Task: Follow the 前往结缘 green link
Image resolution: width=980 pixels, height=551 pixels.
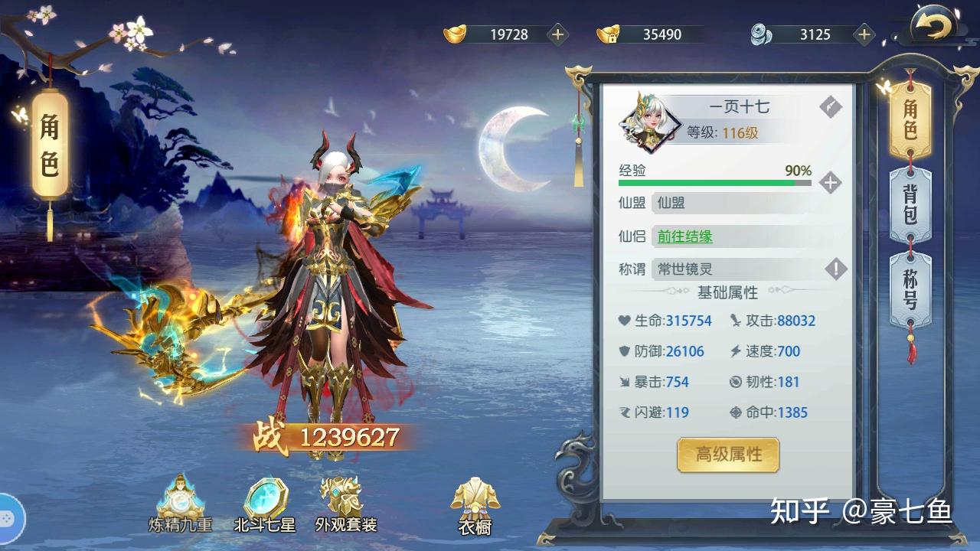Action: coord(684,236)
